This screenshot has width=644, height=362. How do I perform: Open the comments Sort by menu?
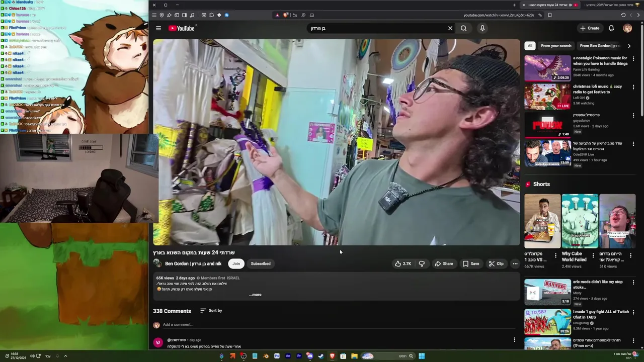(x=211, y=311)
